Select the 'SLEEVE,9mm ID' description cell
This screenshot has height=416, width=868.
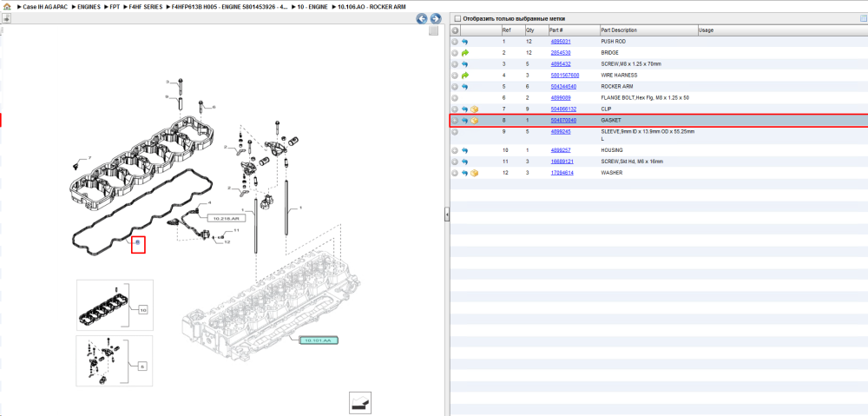[x=648, y=135]
